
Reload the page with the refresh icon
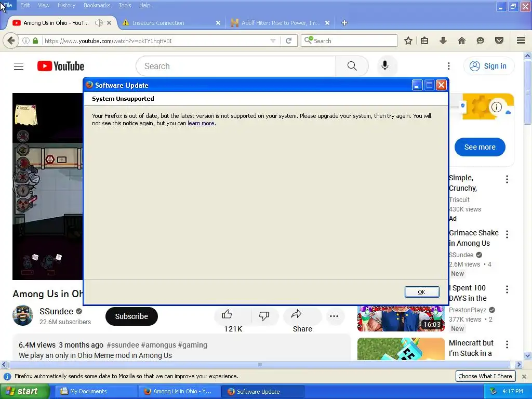[x=289, y=41]
